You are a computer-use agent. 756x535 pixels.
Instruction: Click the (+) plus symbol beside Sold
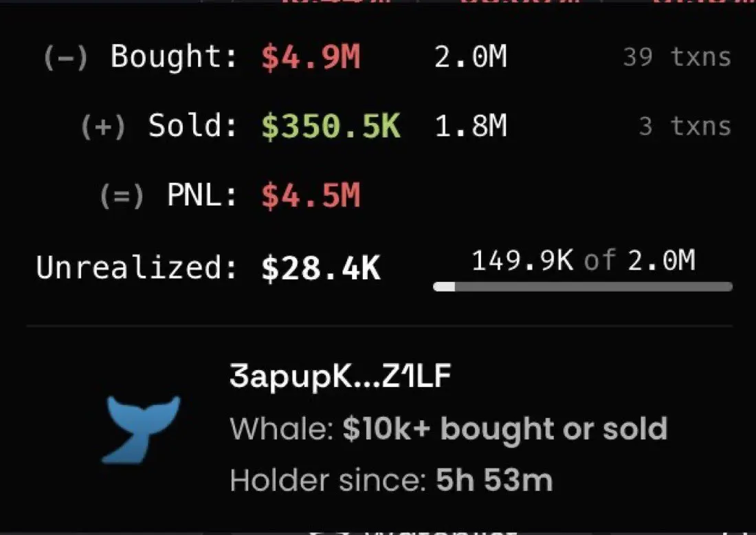pyautogui.click(x=103, y=127)
